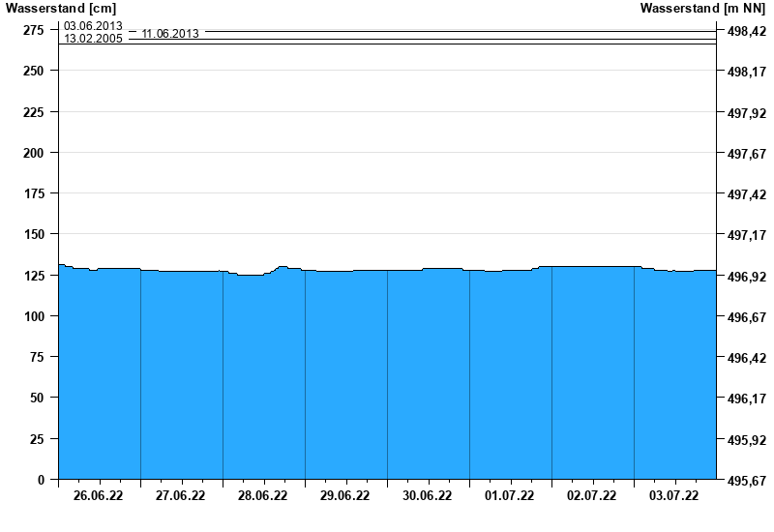This screenshot has width=774, height=532.
Task: Select the 26.06.22 date label
Action: pyautogui.click(x=99, y=496)
